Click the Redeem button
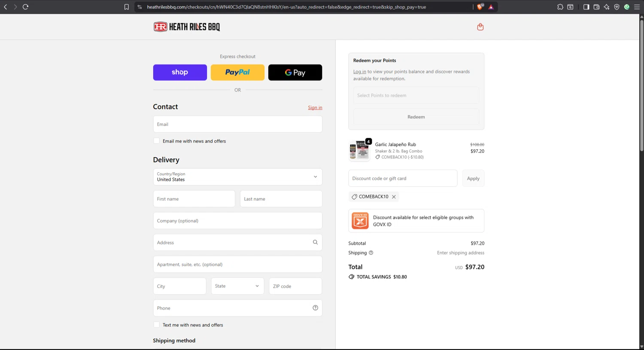 [416, 117]
